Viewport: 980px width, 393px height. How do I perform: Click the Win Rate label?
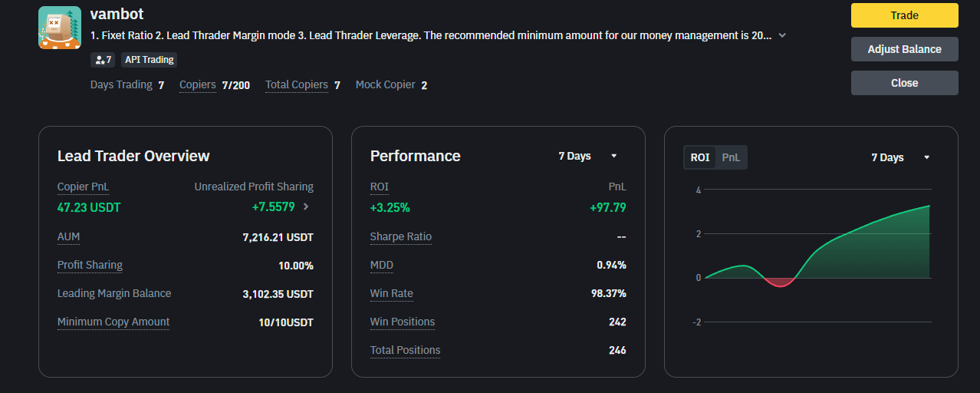click(x=391, y=293)
